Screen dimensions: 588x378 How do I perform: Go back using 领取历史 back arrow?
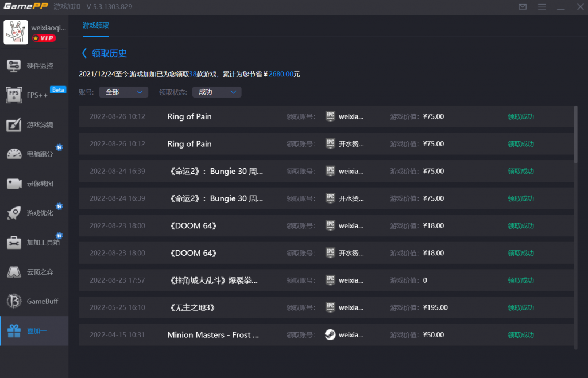click(x=84, y=53)
